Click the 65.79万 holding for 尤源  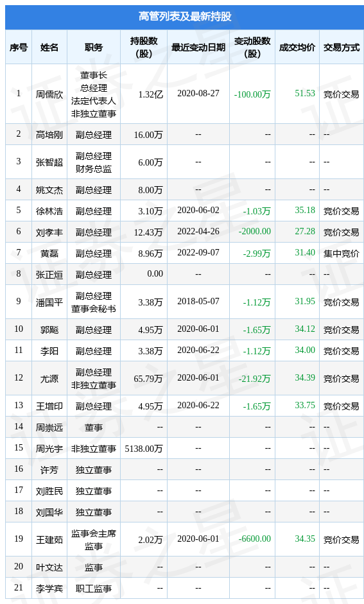pyautogui.click(x=148, y=379)
